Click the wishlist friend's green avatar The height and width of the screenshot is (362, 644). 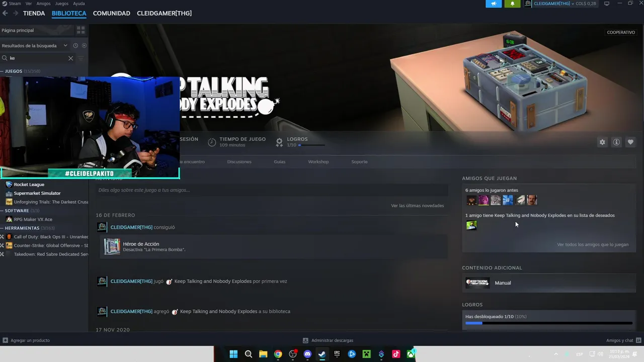(x=471, y=225)
